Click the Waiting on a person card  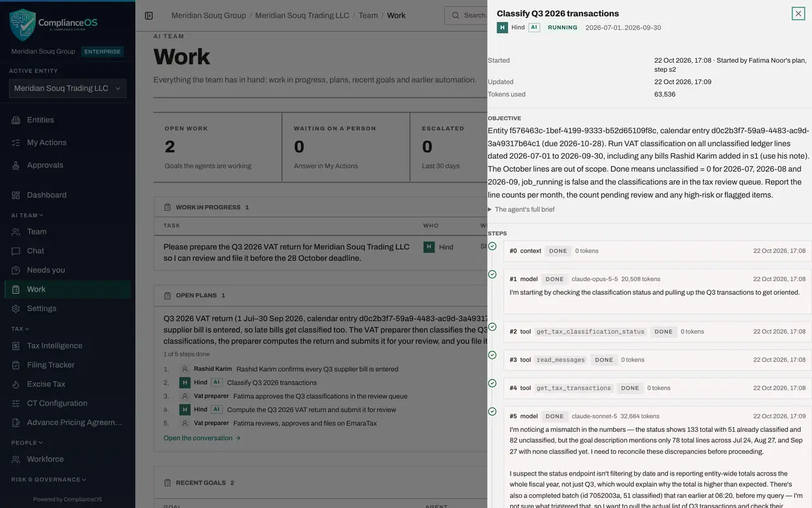coord(346,148)
